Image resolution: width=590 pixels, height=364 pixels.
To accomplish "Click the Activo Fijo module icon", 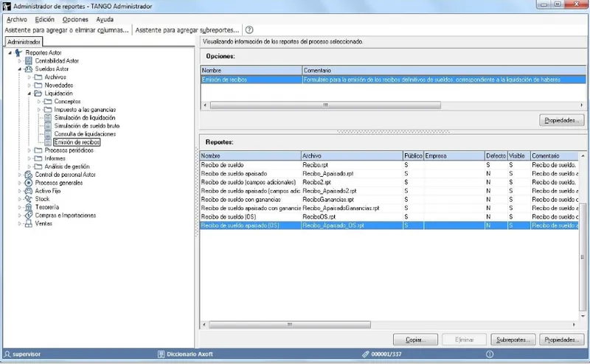I will pos(29,191).
